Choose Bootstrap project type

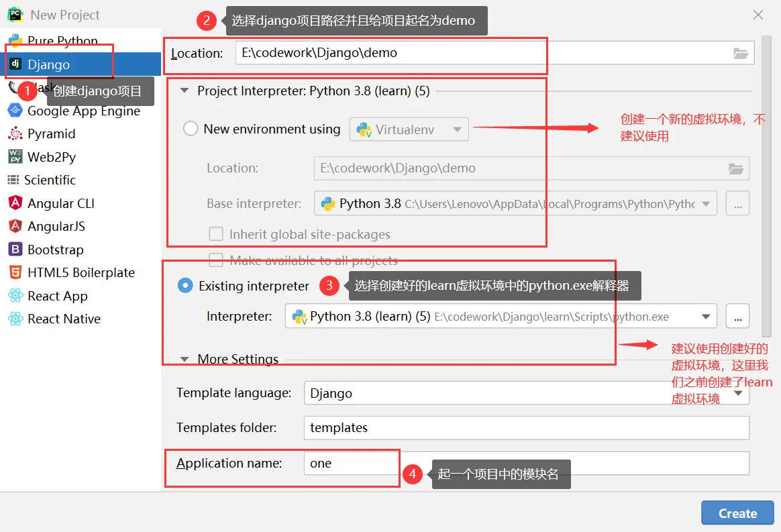click(x=55, y=250)
